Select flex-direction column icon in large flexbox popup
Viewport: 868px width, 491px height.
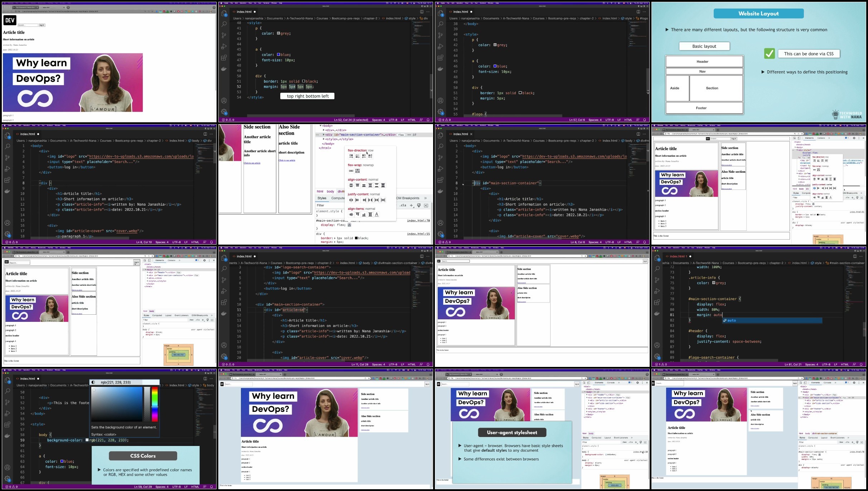pyautogui.click(x=357, y=156)
